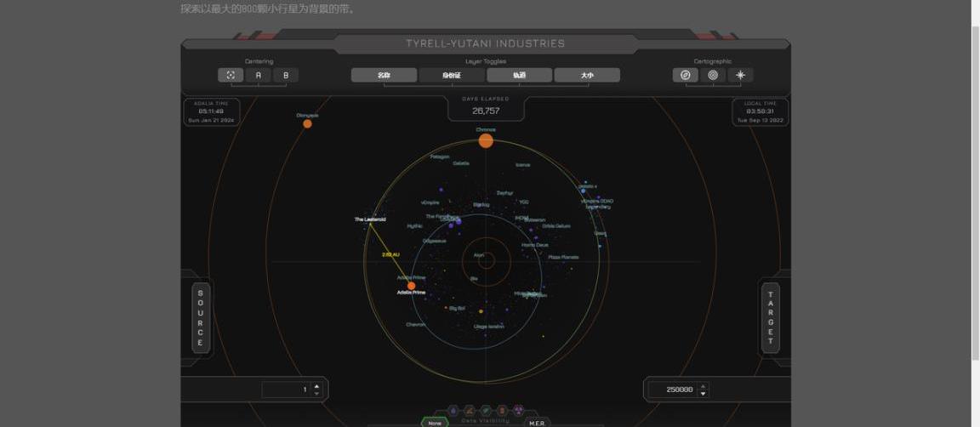Click the Adalia Time clock panel

pos(211,112)
